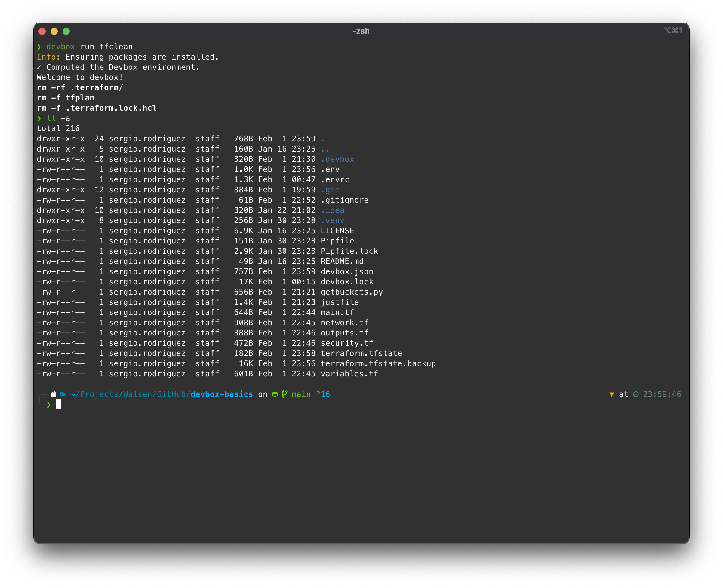Click the 6.9K size of LICENSE
723x588 pixels.
click(244, 231)
